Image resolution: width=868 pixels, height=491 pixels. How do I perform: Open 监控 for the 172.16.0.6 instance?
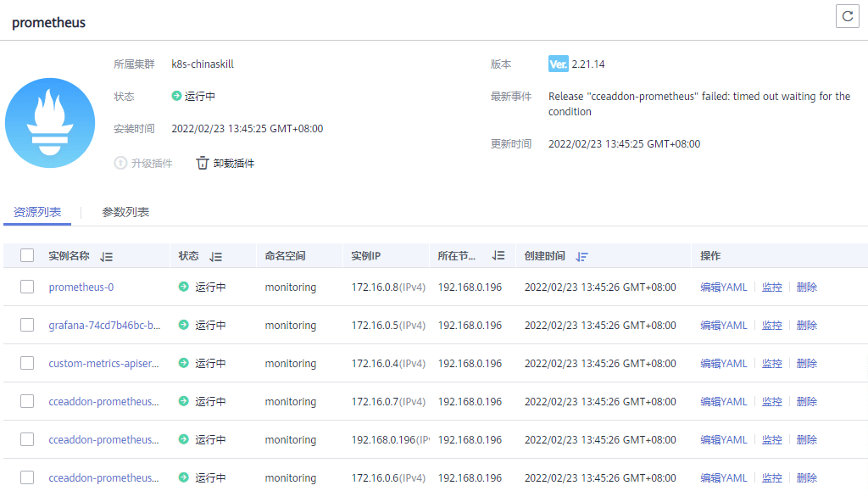point(771,477)
